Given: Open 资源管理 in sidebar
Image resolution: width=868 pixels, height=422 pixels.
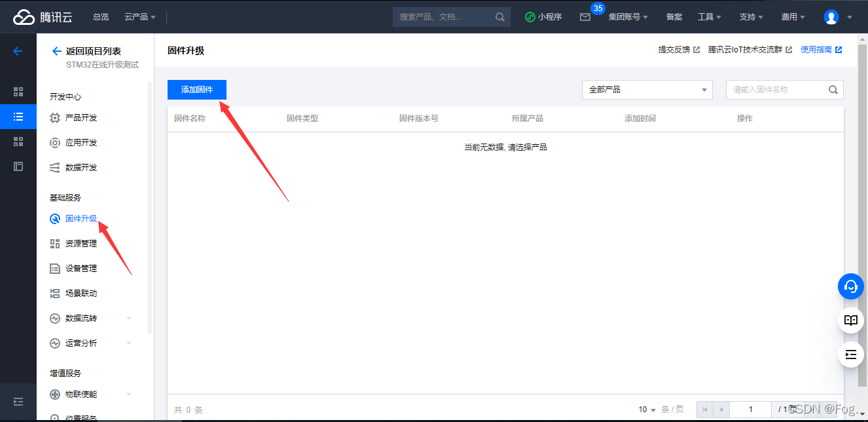Looking at the screenshot, I should coord(81,244).
